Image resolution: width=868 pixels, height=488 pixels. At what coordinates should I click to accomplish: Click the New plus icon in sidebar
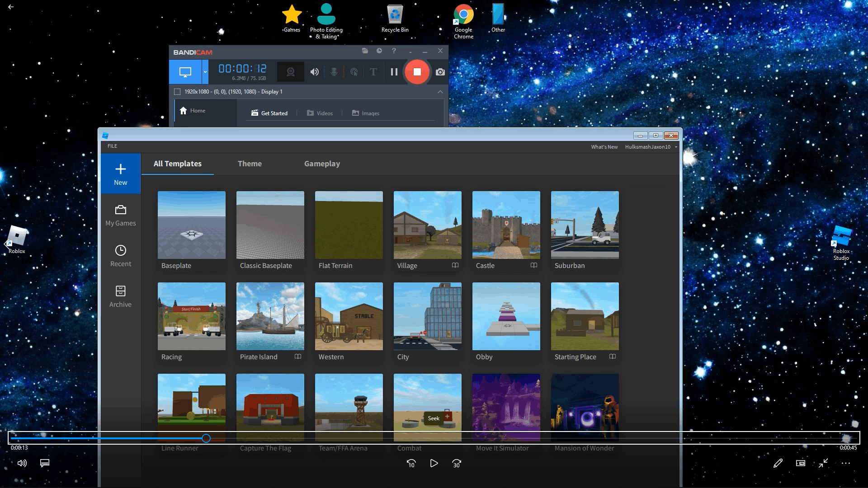[120, 169]
